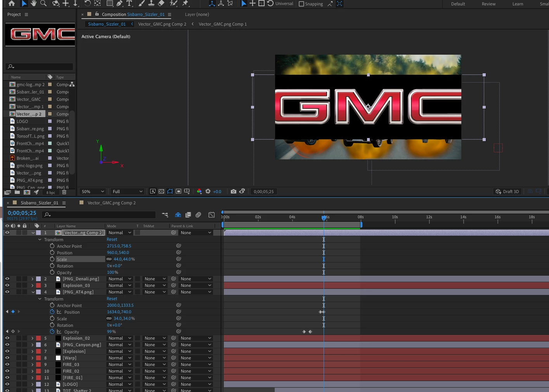Open Vector_GMC.png Comp 1 in the breadcrumb
The image size is (549, 392).
click(222, 24)
